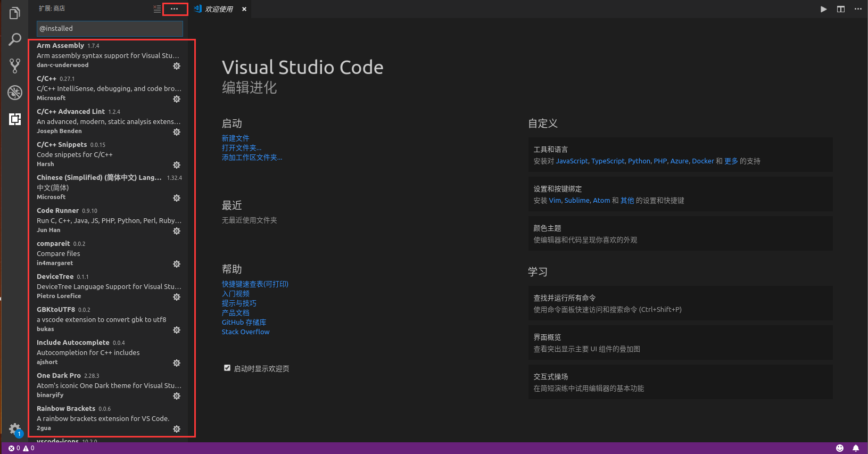The image size is (868, 454).
Task: Click the 打开文件夹... link
Action: [242, 148]
